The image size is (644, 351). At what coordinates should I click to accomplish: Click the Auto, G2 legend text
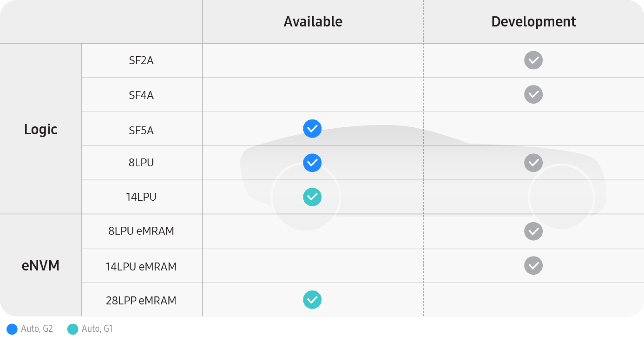(37, 329)
